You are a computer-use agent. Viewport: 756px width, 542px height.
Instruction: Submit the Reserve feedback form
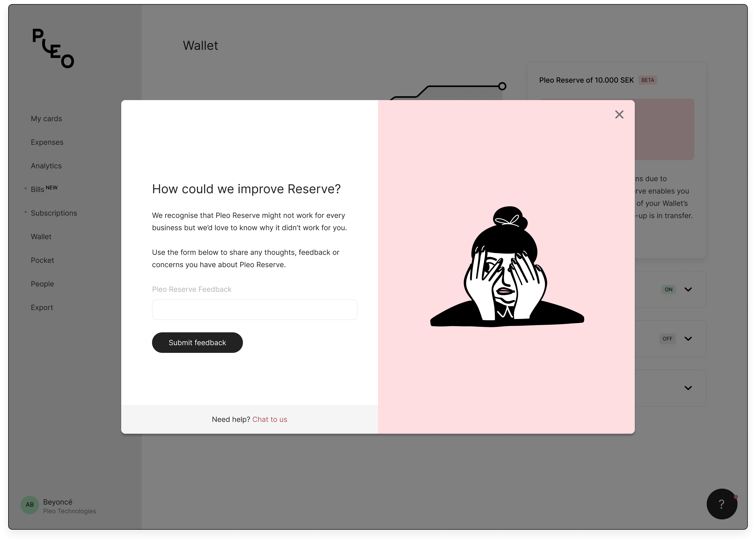[x=197, y=342]
